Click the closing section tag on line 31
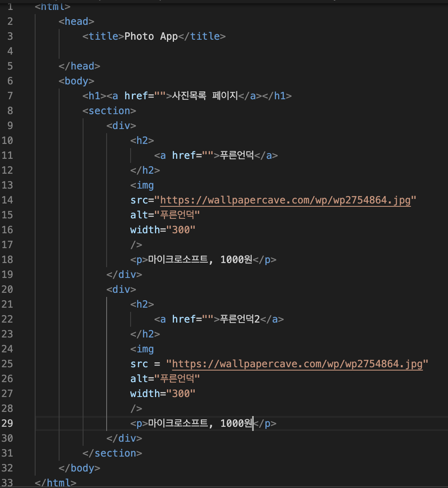This screenshot has width=448, height=488. pos(112,453)
